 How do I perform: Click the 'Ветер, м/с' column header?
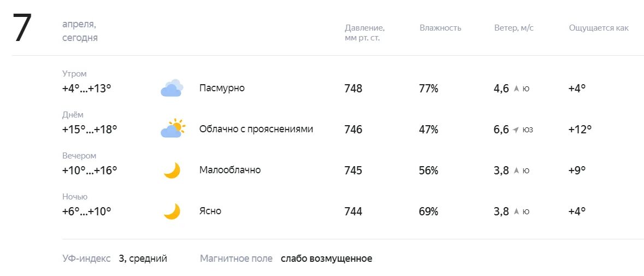point(514,28)
